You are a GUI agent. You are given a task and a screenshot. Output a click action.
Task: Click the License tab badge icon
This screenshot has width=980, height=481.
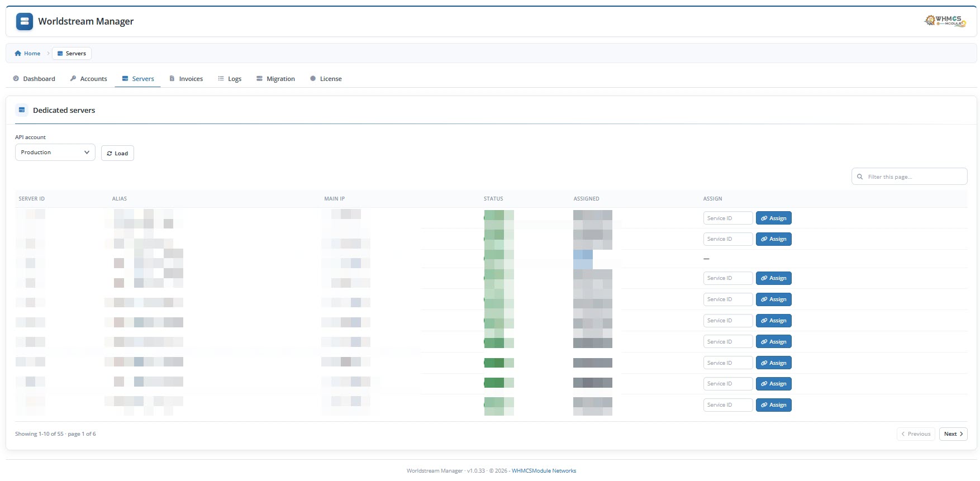(313, 79)
